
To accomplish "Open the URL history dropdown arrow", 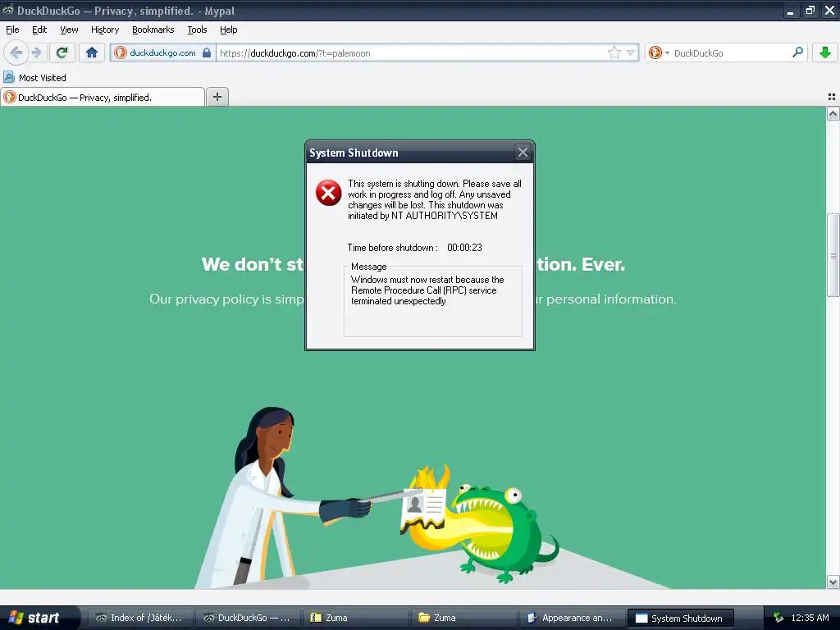I will [631, 52].
